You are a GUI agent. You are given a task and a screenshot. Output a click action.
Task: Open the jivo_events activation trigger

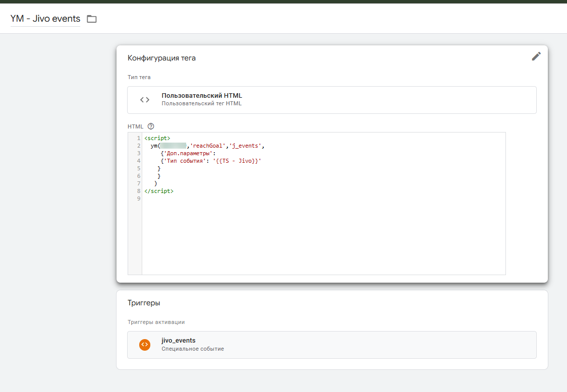[x=331, y=345]
